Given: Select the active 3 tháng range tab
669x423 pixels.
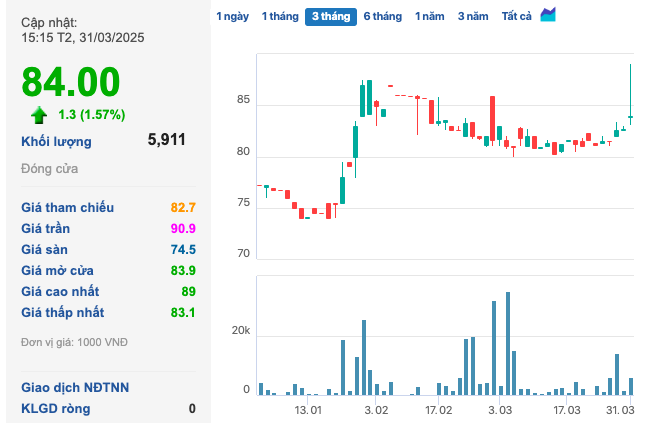Looking at the screenshot, I should [330, 16].
